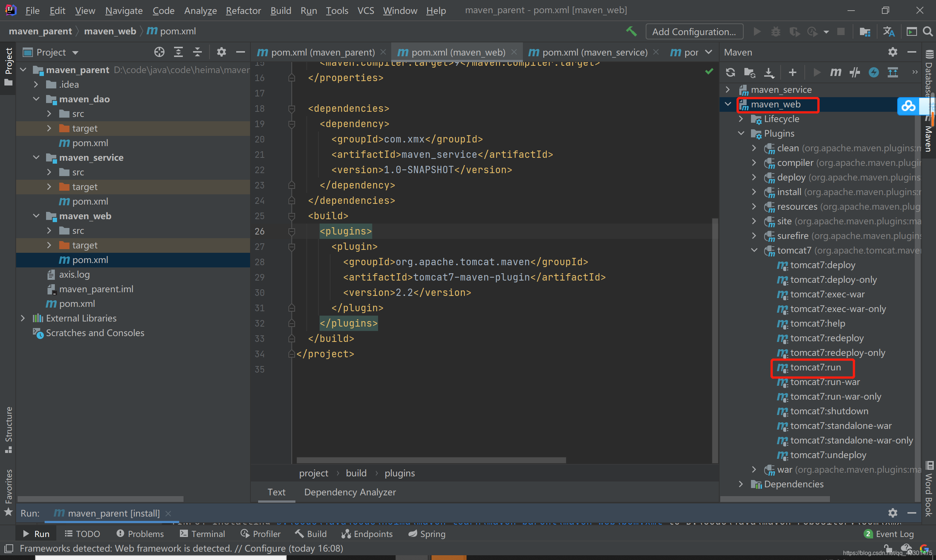Toggle Maven Offline Mode button

[x=855, y=72]
